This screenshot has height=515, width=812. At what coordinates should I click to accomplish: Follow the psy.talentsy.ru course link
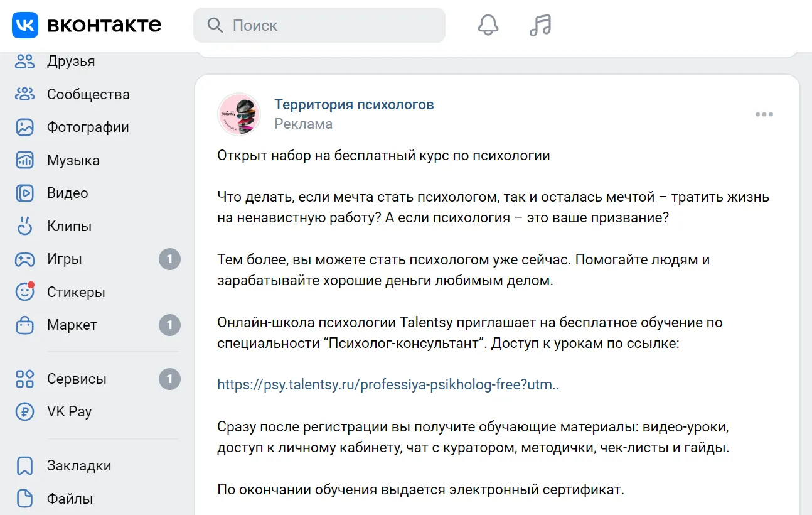388,385
